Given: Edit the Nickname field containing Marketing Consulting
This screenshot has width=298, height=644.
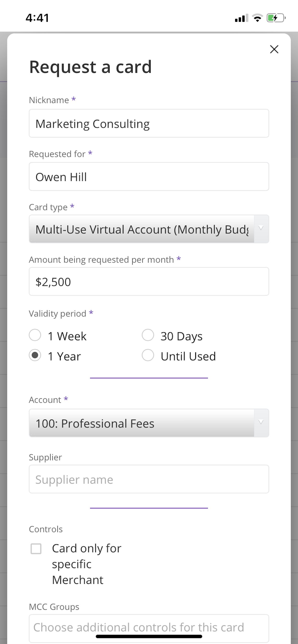Looking at the screenshot, I should tap(149, 123).
